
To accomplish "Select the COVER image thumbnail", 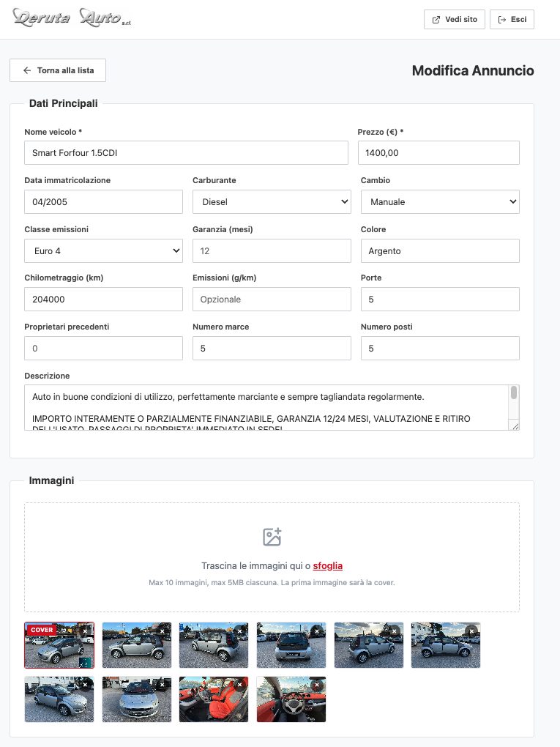I will [59, 645].
